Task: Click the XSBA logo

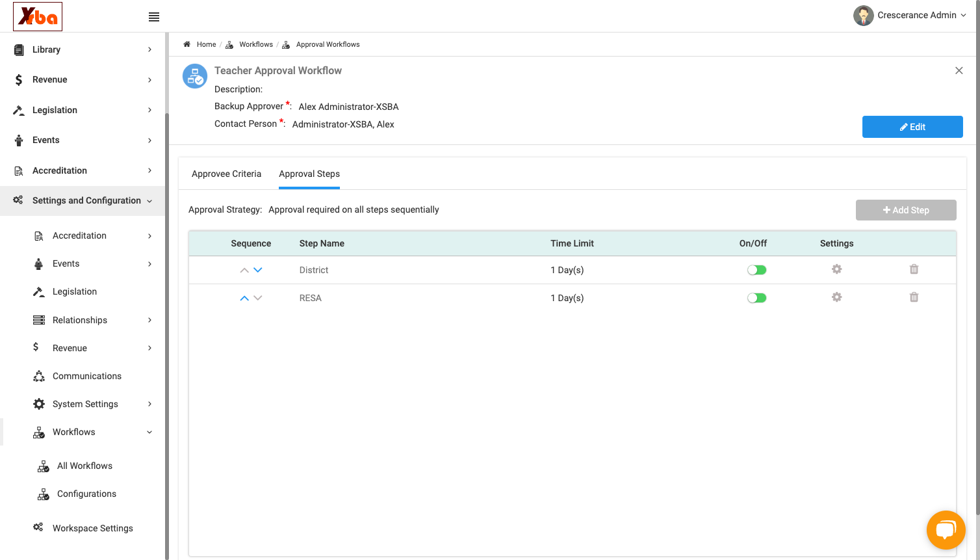Action: (38, 16)
